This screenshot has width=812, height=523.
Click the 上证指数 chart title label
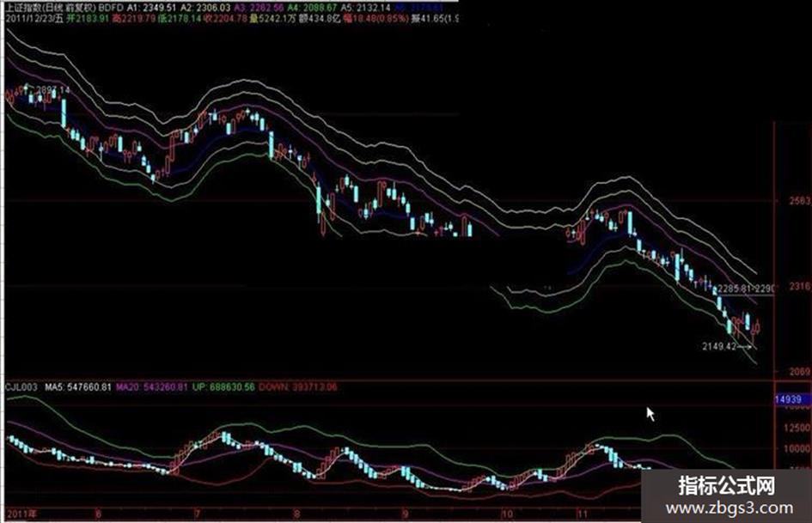pyautogui.click(x=24, y=7)
